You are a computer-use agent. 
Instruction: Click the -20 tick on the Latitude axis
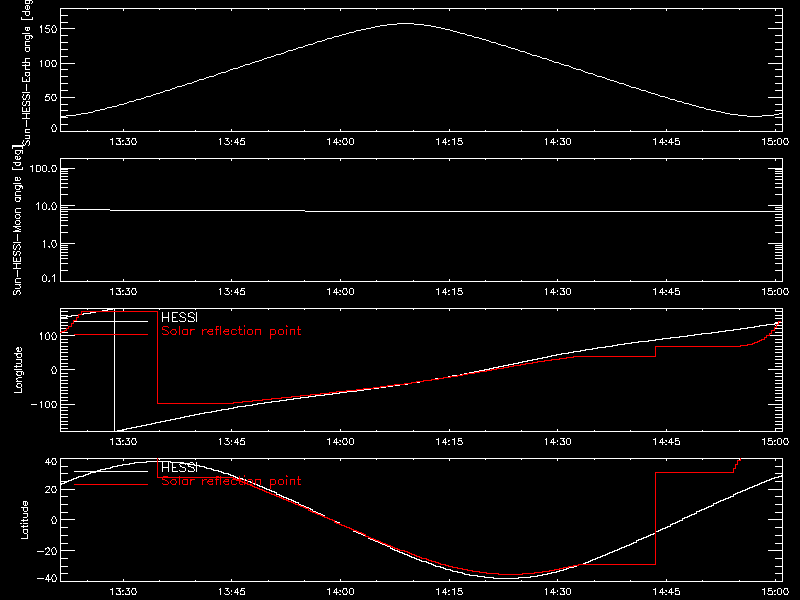click(x=47, y=551)
